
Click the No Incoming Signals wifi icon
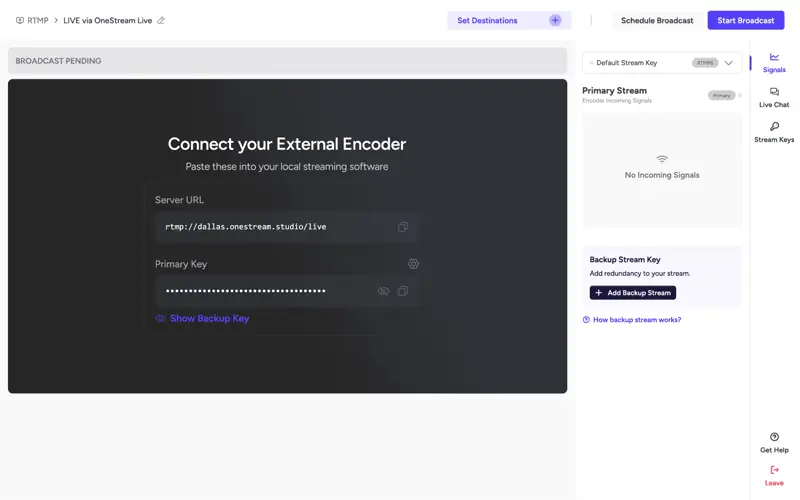point(662,159)
